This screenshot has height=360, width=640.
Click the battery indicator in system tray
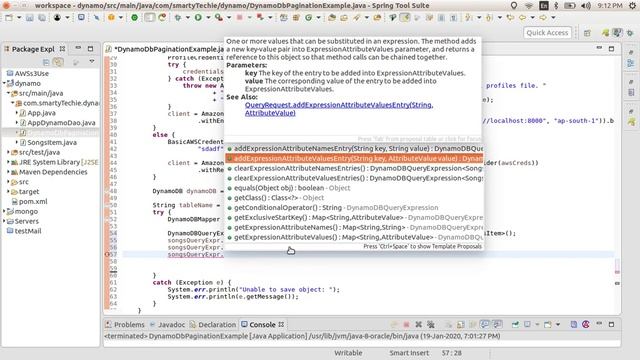(570, 6)
